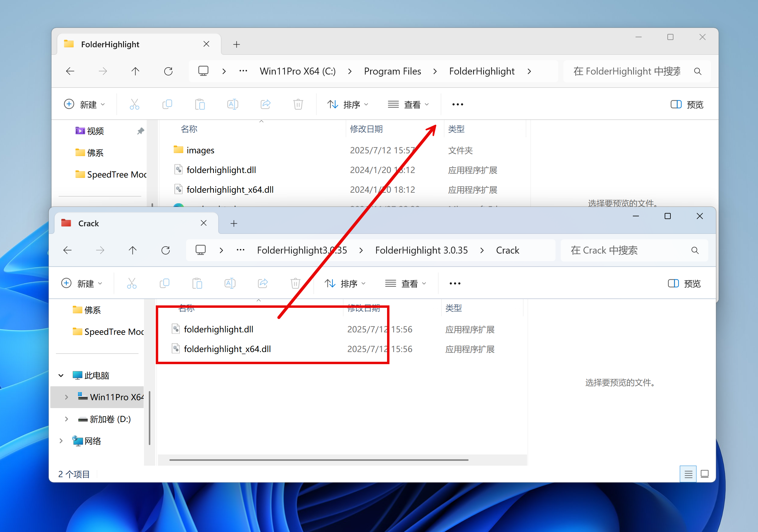The image size is (758, 532).
Task: Click the Share icon in the Crack window toolbar
Action: [263, 284]
